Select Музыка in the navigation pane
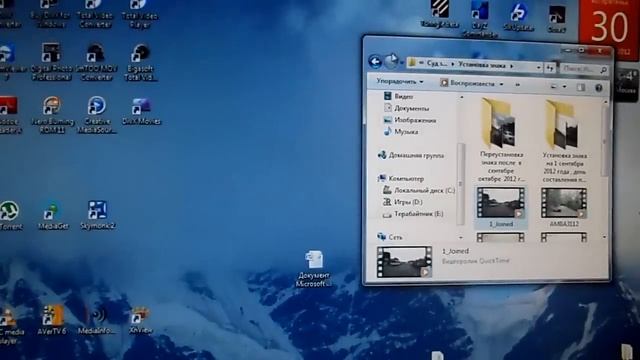The height and width of the screenshot is (360, 640). pyautogui.click(x=401, y=131)
